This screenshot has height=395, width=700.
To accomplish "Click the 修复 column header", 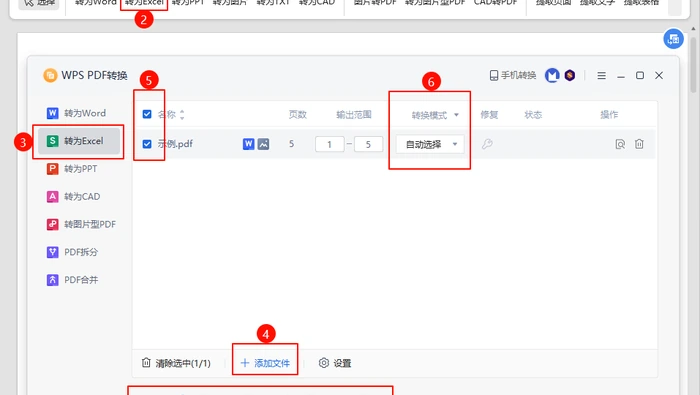I will [x=489, y=115].
